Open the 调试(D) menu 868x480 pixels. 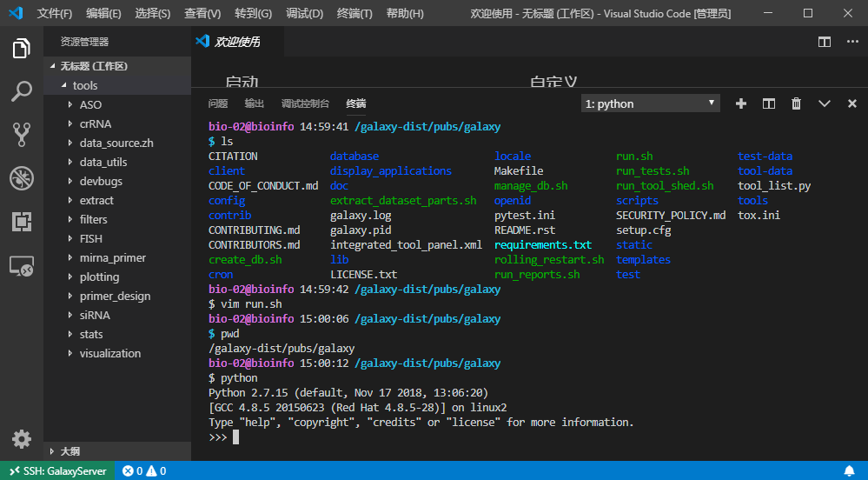pyautogui.click(x=304, y=13)
